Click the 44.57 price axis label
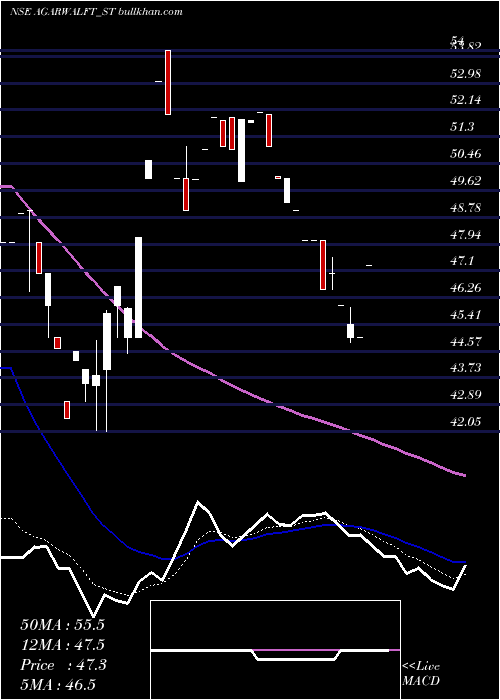The width and height of the screenshot is (500, 700). tap(466, 342)
